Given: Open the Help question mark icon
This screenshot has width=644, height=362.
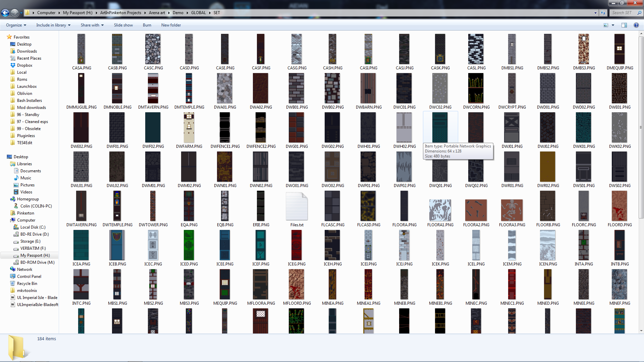Looking at the screenshot, I should click(x=636, y=25).
